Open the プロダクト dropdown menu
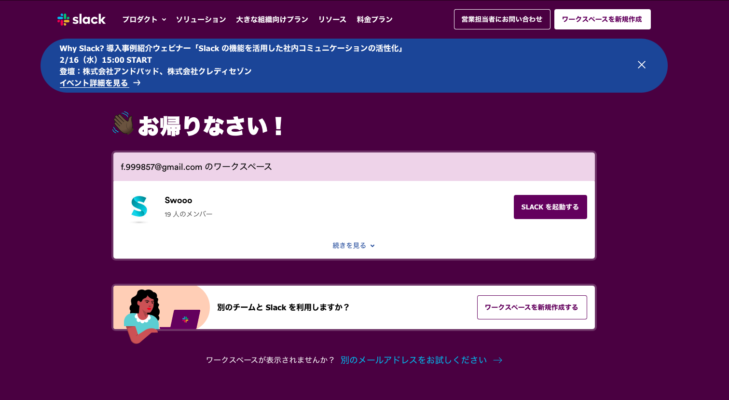This screenshot has height=400, width=729. [144, 20]
